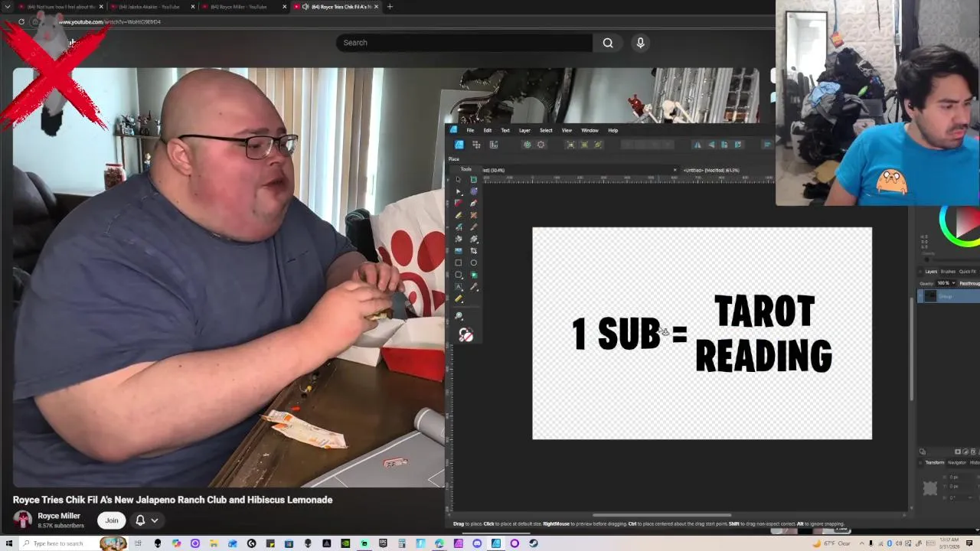The image size is (980, 551).
Task: Switch to the Transform panel tab
Action: [x=935, y=462]
